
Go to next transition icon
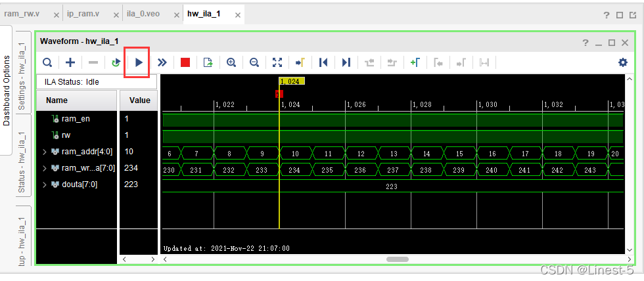tap(392, 62)
